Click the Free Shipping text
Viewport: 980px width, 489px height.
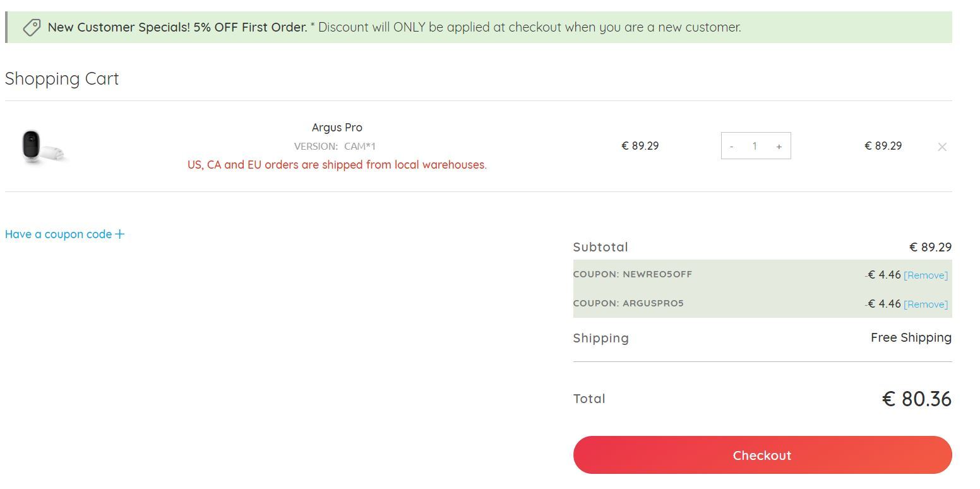point(911,337)
